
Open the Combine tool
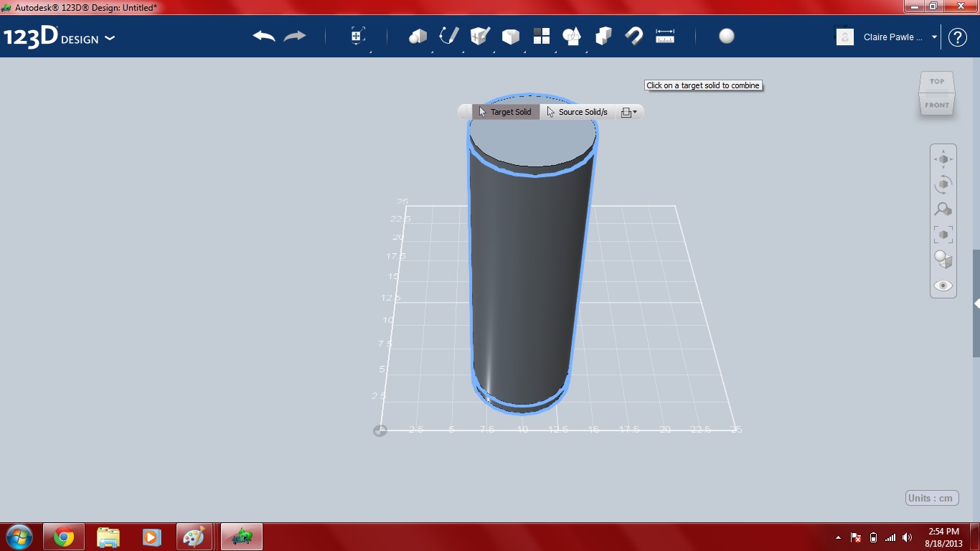[603, 36]
